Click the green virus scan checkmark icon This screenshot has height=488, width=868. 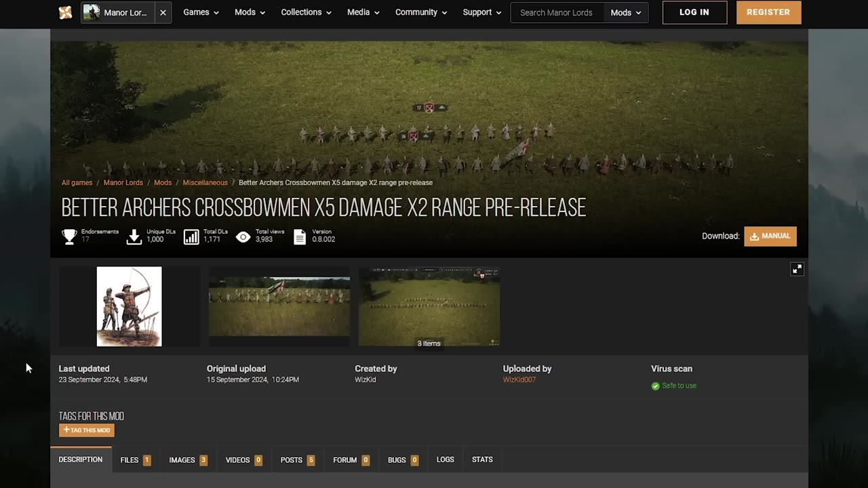point(655,386)
